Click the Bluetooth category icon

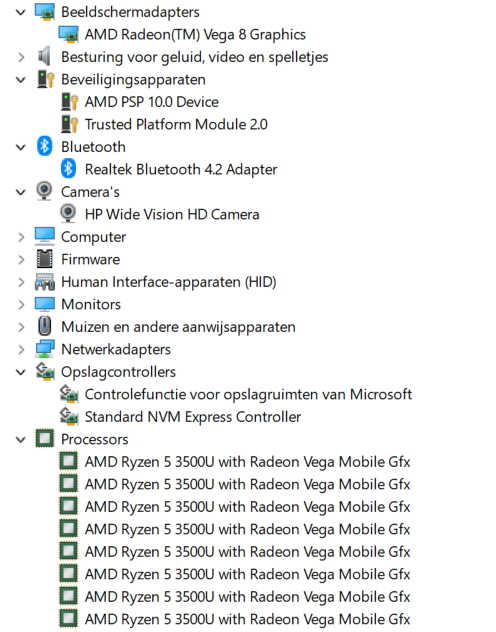click(x=44, y=147)
